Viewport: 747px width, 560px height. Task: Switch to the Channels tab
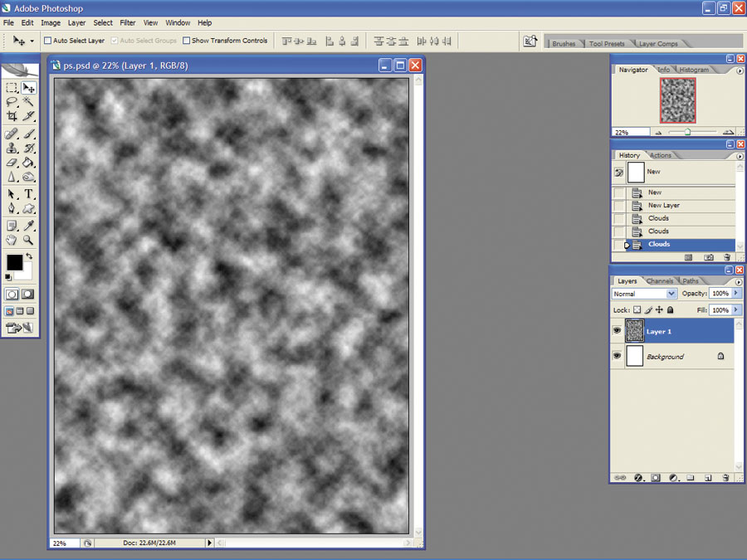pos(660,281)
